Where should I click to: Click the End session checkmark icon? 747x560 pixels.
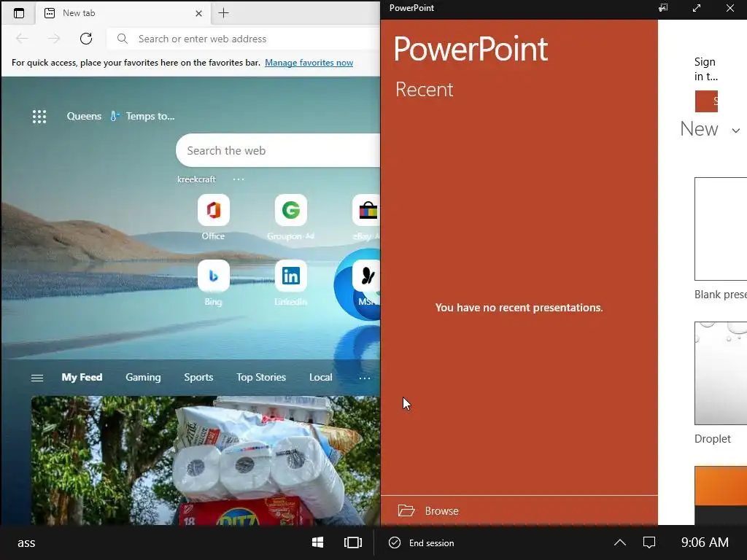tap(395, 542)
